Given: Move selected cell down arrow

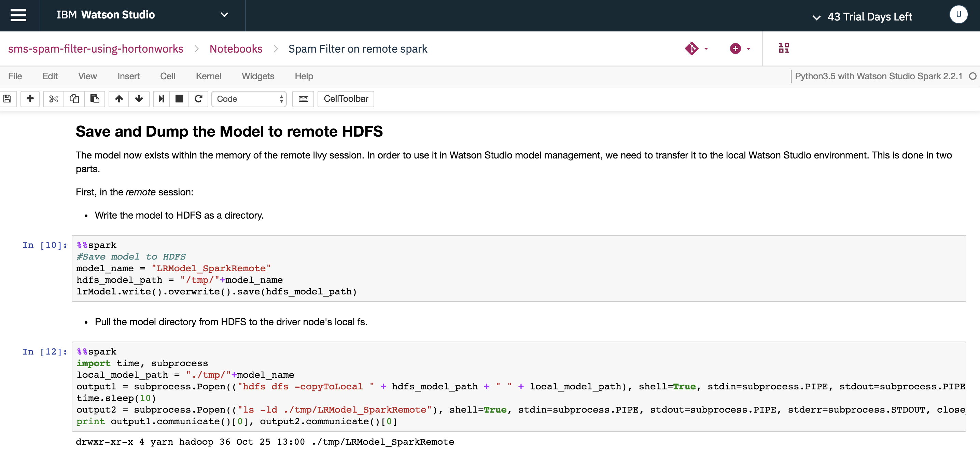Looking at the screenshot, I should [139, 99].
